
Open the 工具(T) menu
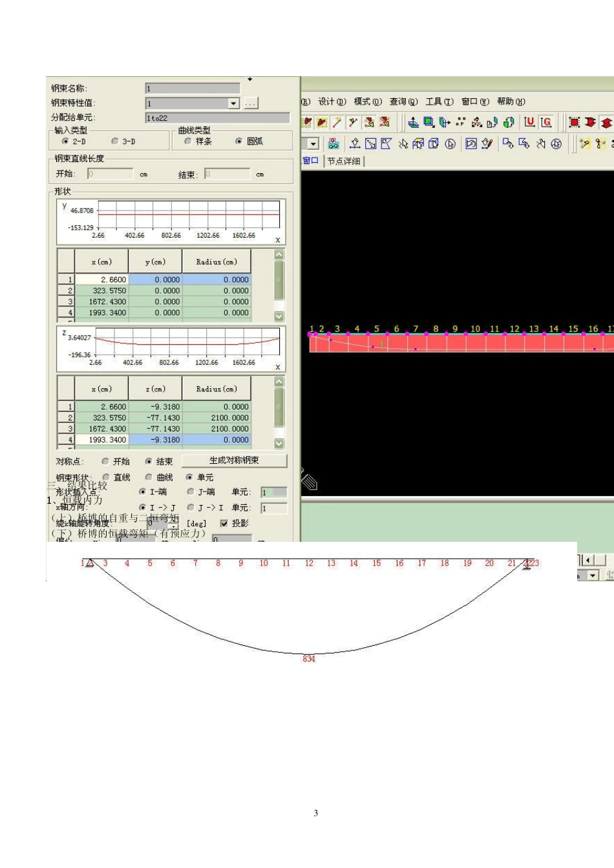pos(439,101)
